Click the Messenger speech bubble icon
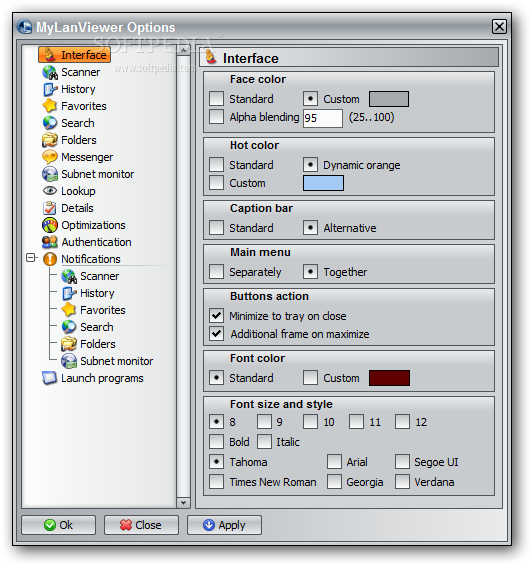The width and height of the screenshot is (532, 566). point(50,157)
